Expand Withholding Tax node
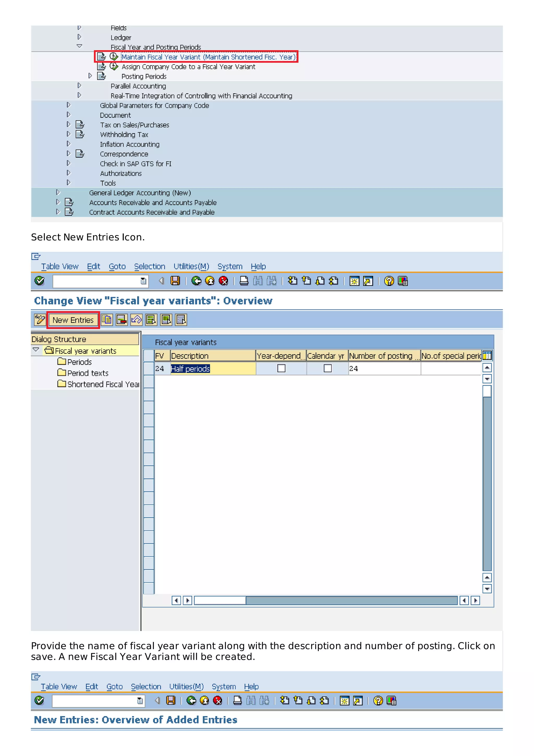 (68, 134)
